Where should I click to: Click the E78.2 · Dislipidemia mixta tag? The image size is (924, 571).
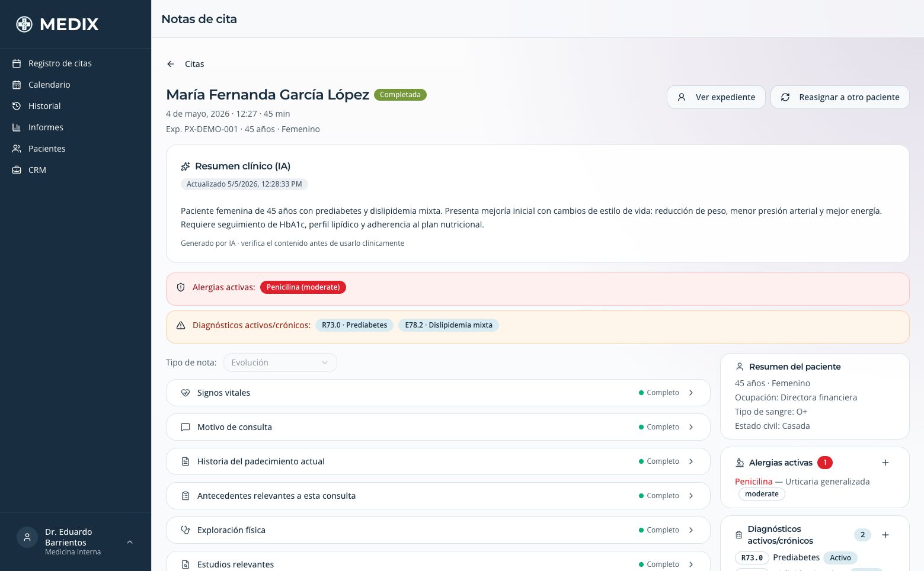449,325
